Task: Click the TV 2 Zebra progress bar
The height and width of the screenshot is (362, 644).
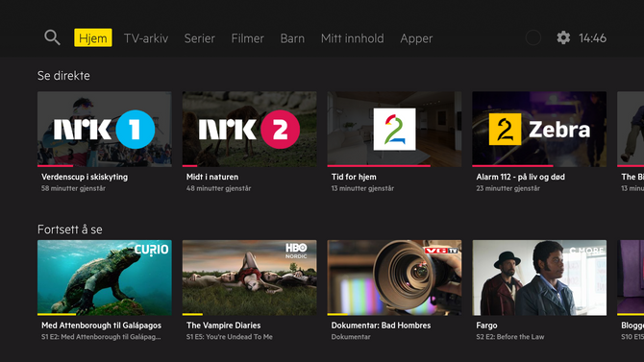Action: tap(512, 166)
